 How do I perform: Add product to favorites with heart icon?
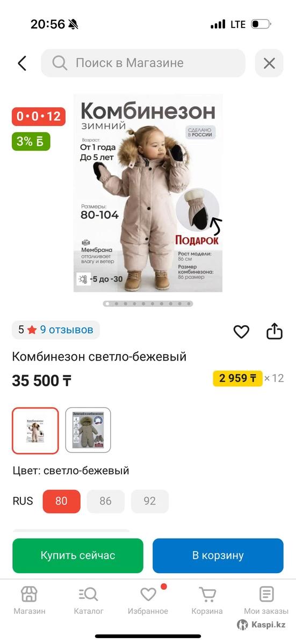[241, 332]
